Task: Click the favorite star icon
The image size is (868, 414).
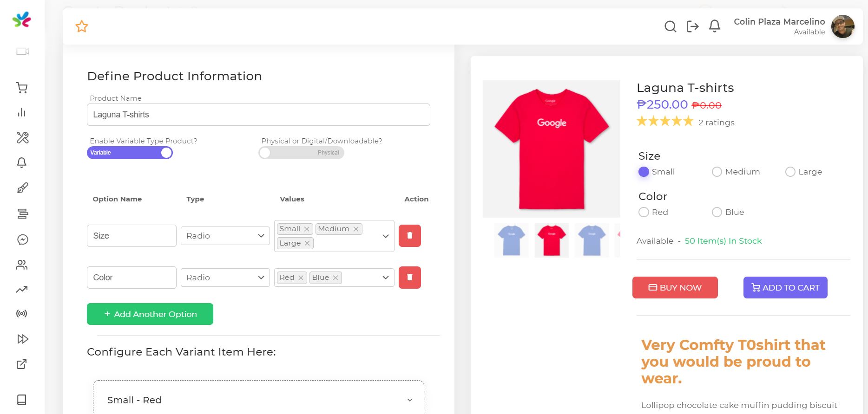Action: point(82,26)
